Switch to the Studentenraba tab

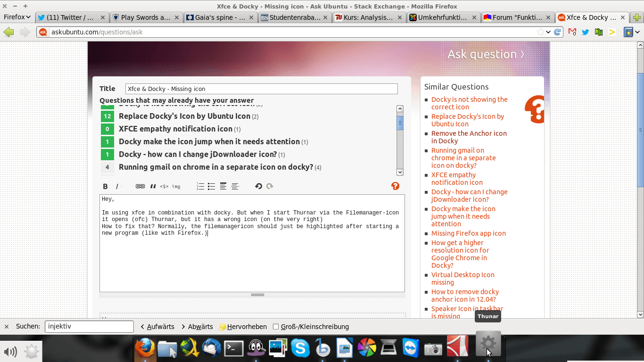[294, 17]
